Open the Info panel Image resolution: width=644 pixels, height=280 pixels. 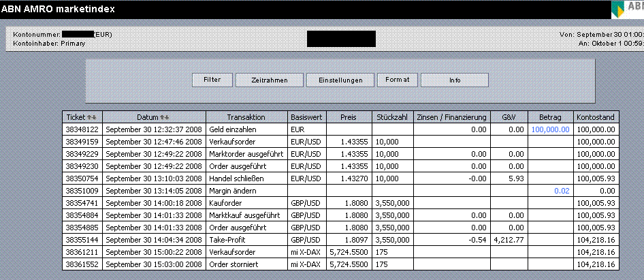[x=454, y=80]
